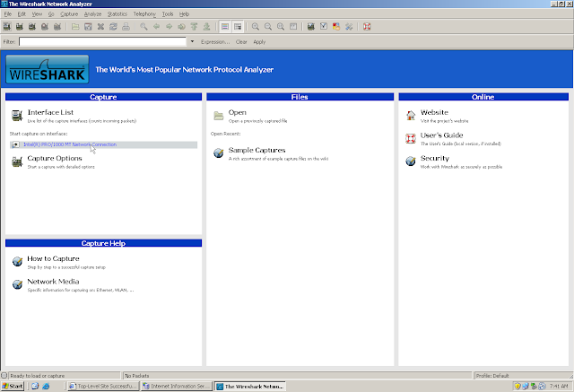
Task: Open the Sample Captures link
Action: (x=257, y=150)
